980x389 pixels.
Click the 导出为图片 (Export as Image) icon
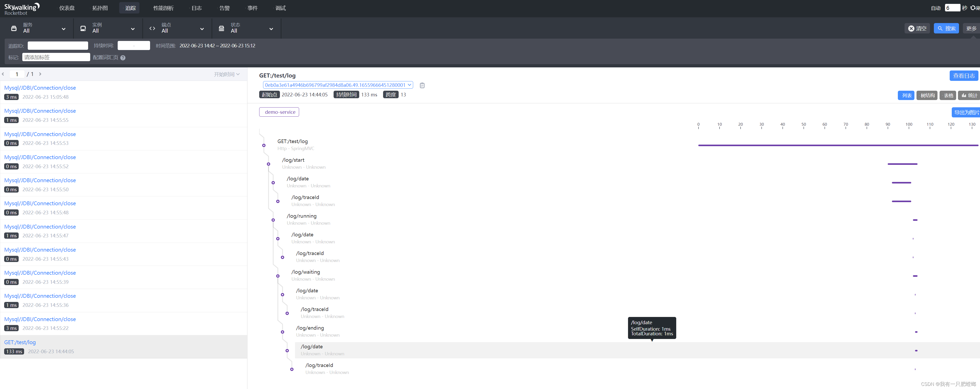[965, 112]
